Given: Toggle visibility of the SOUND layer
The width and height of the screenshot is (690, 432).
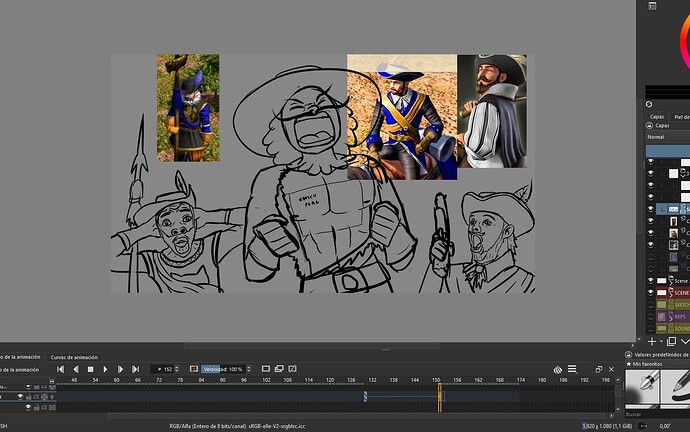Looking at the screenshot, I should coord(651,328).
